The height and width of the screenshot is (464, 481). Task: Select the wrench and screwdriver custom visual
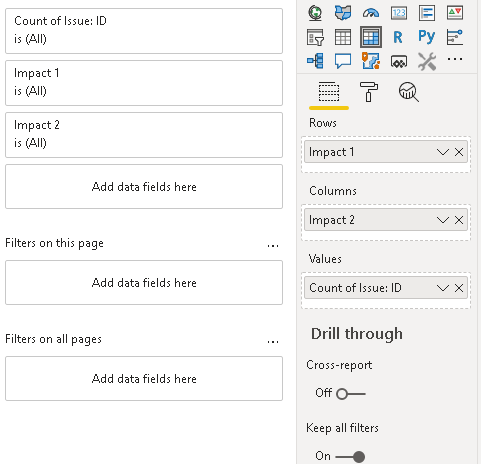pos(427,62)
